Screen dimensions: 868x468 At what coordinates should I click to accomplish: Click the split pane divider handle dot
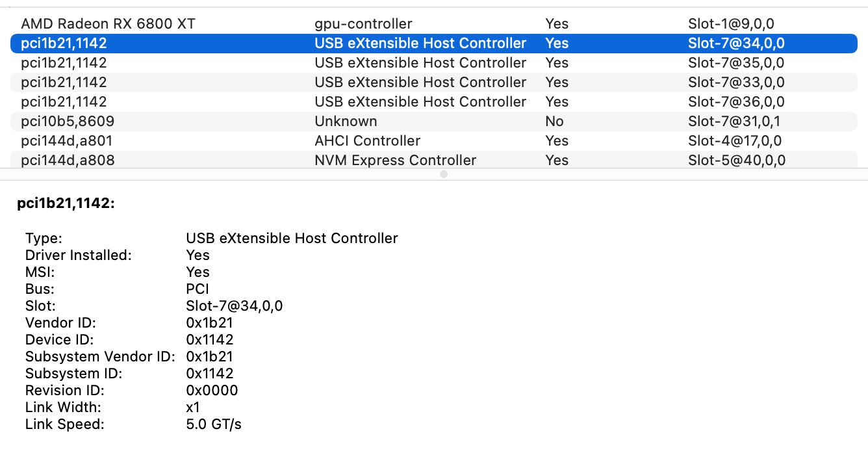pyautogui.click(x=444, y=174)
